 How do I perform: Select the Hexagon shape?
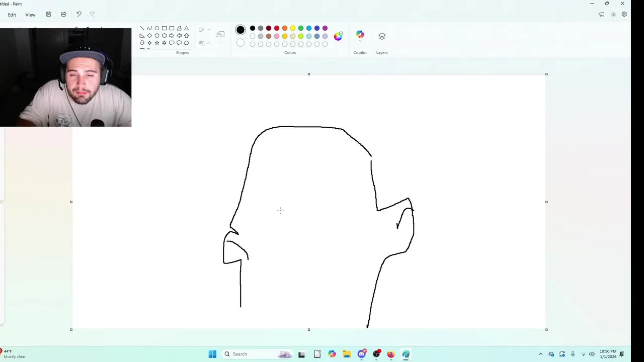tap(164, 36)
